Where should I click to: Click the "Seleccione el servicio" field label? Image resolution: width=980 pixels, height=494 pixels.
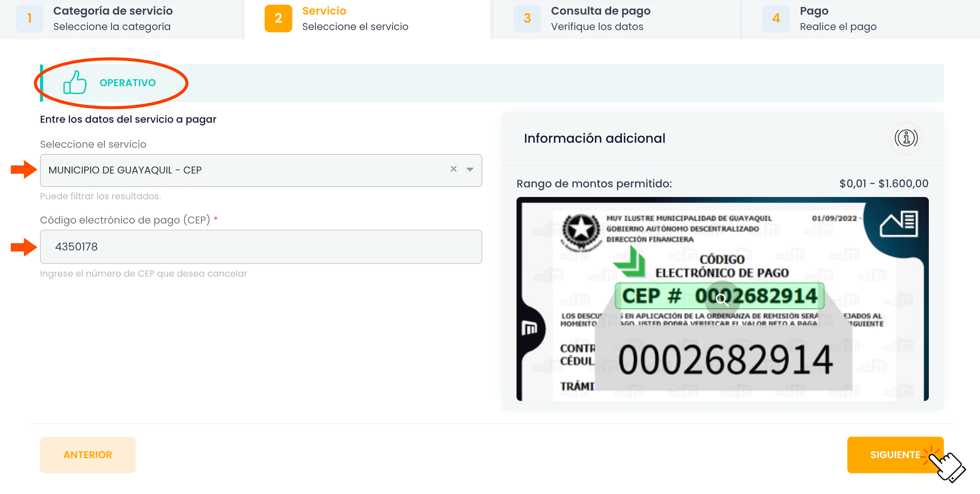[x=93, y=144]
